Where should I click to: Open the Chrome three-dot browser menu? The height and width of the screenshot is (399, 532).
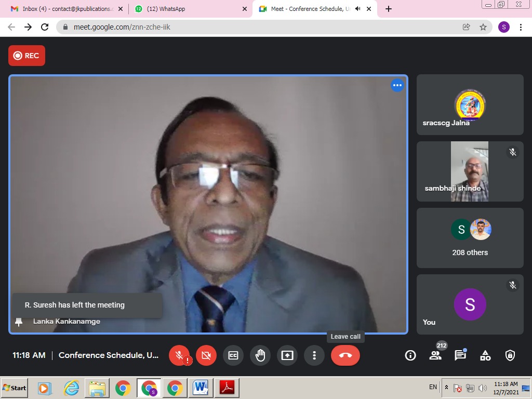point(521,27)
